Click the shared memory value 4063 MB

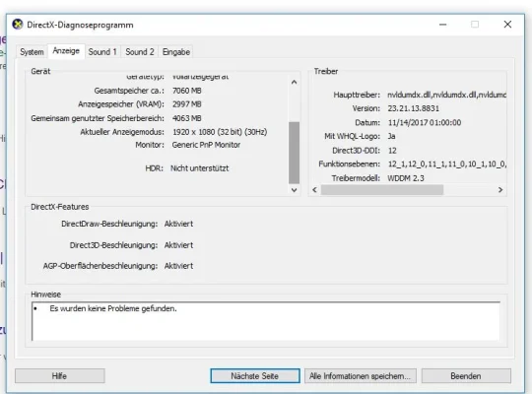(x=186, y=118)
